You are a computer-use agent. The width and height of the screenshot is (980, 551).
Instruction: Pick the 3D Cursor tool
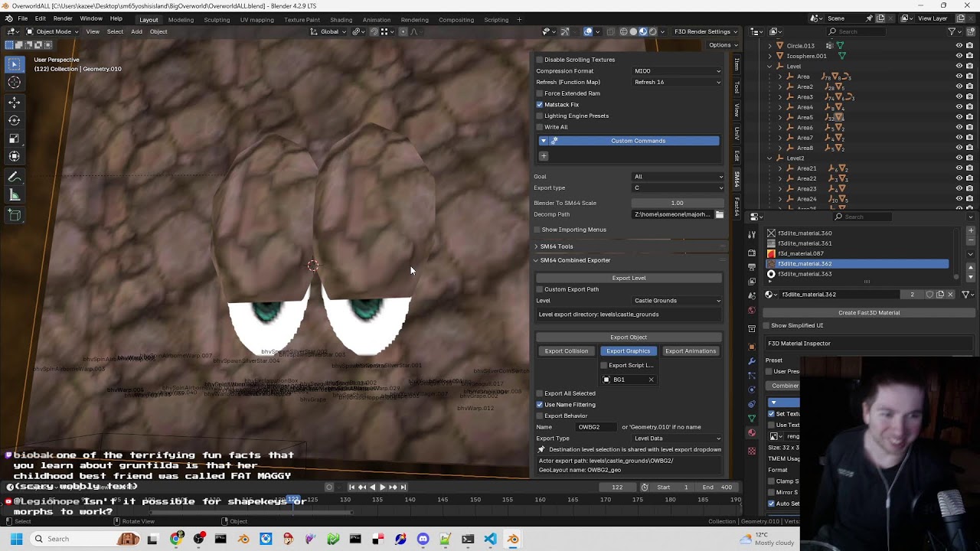(15, 83)
